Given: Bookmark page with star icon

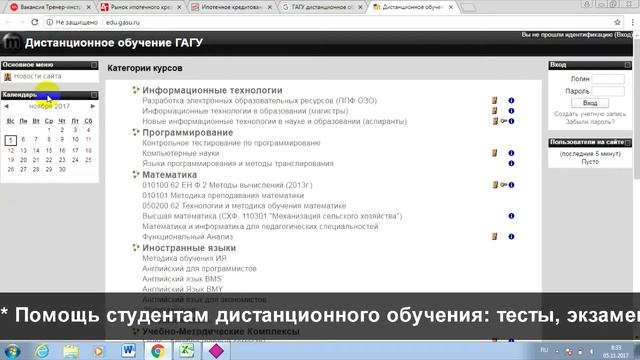Looking at the screenshot, I should pos(617,22).
